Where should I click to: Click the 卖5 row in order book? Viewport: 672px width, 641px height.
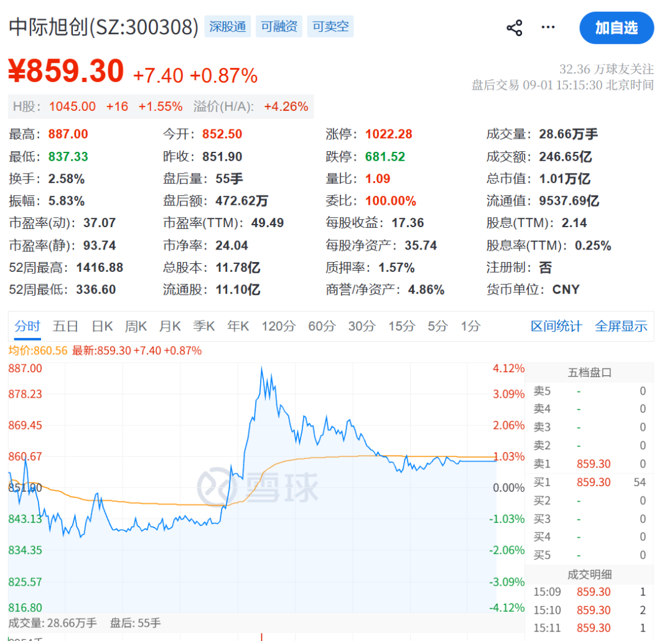(589, 391)
